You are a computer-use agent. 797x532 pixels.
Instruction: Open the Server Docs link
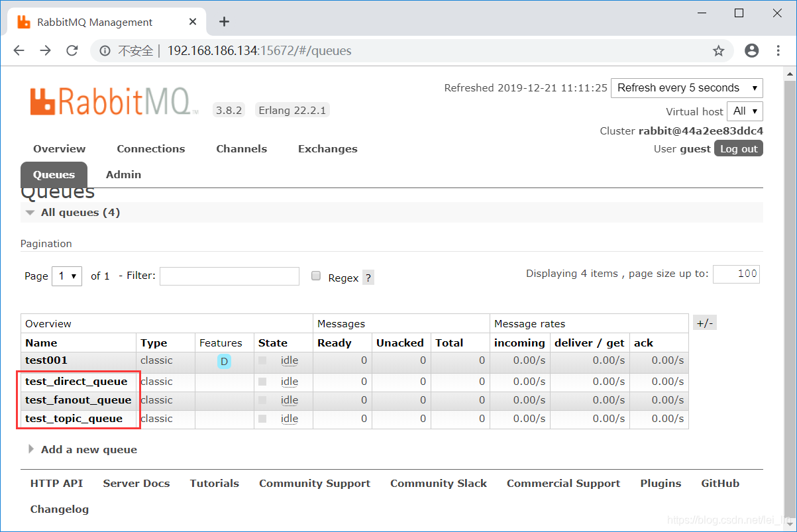(x=136, y=484)
